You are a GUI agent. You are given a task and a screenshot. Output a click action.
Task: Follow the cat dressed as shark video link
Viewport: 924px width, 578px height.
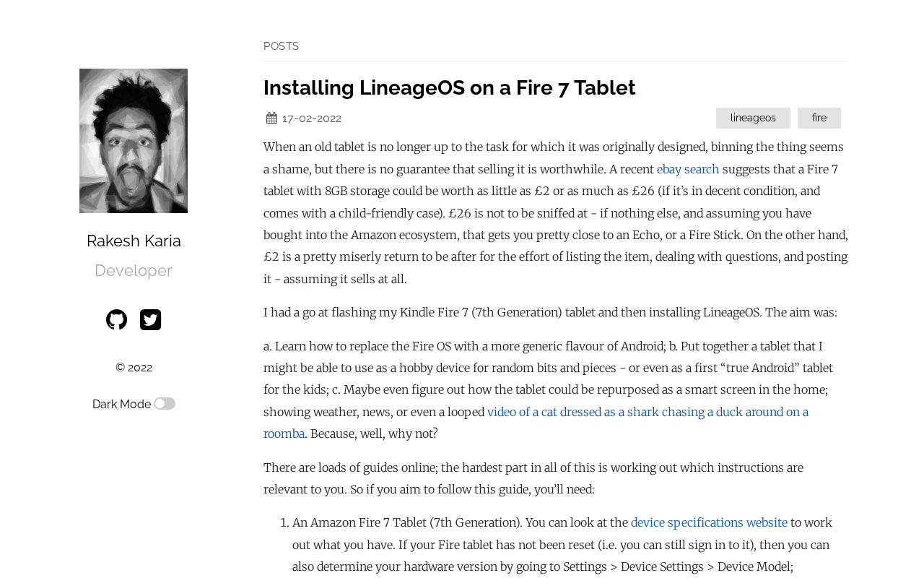point(648,412)
